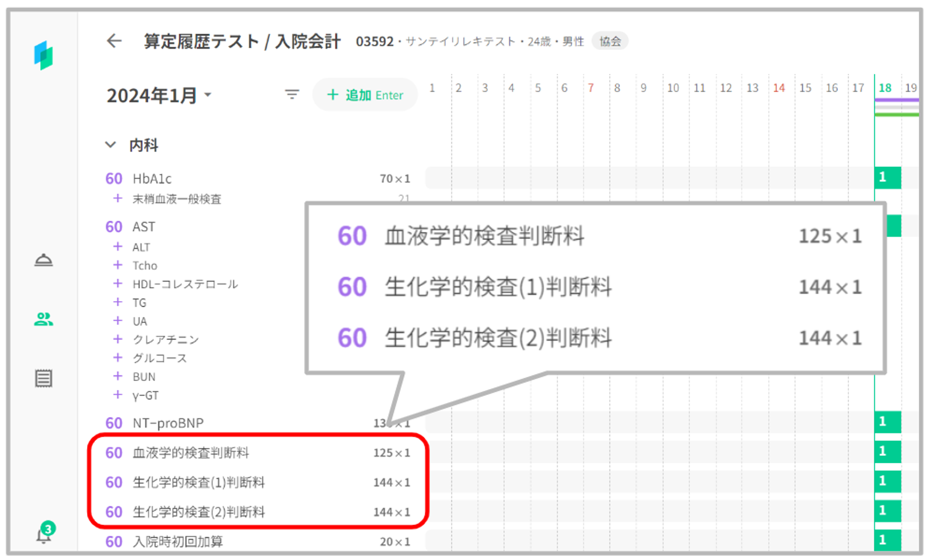The width and height of the screenshot is (930, 560).
Task: Click the green day-18 cell for 生化学的検査(1)判断料
Action: click(887, 481)
